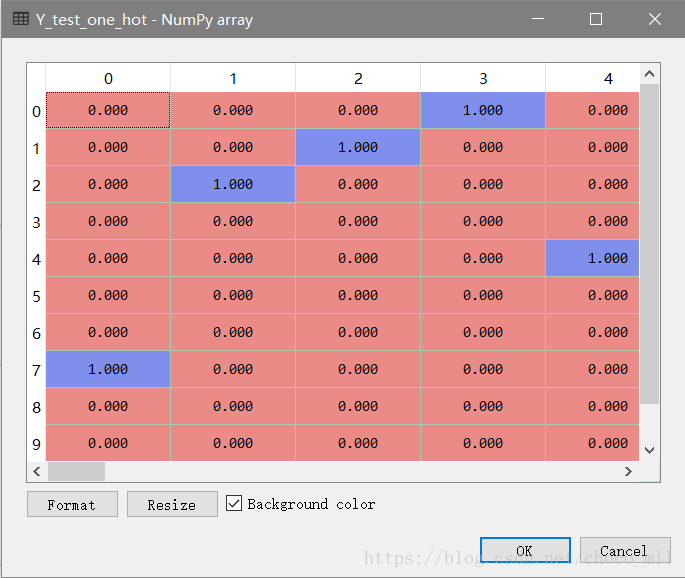The width and height of the screenshot is (685, 578).
Task: Select cell at row 6, column 0
Action: tap(108, 332)
